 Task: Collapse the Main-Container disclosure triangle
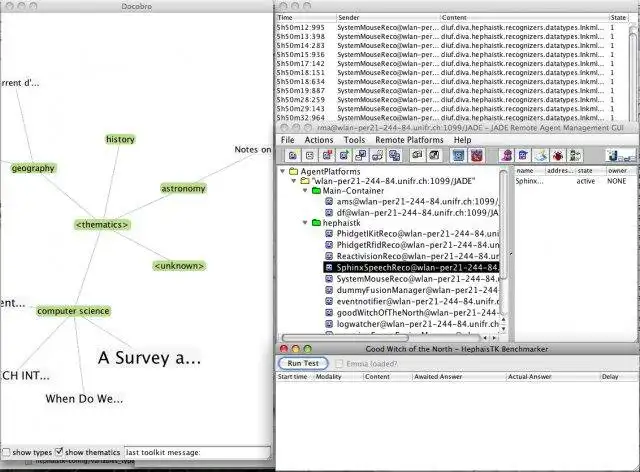(x=305, y=191)
